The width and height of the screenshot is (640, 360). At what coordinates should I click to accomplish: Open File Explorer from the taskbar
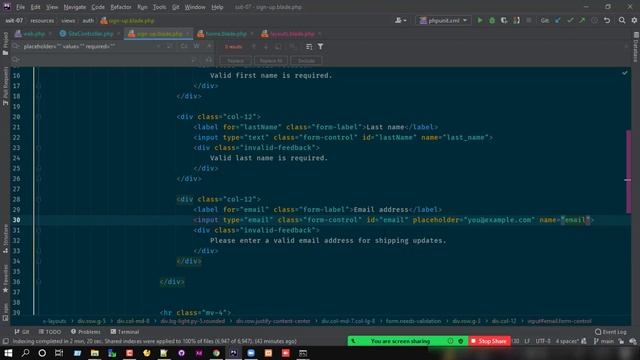tap(95, 353)
